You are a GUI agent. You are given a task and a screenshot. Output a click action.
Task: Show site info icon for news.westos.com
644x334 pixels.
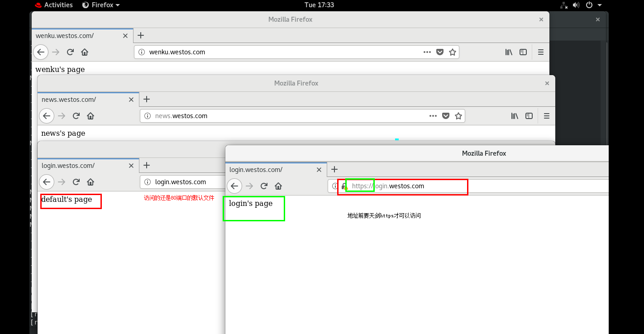pos(147,116)
